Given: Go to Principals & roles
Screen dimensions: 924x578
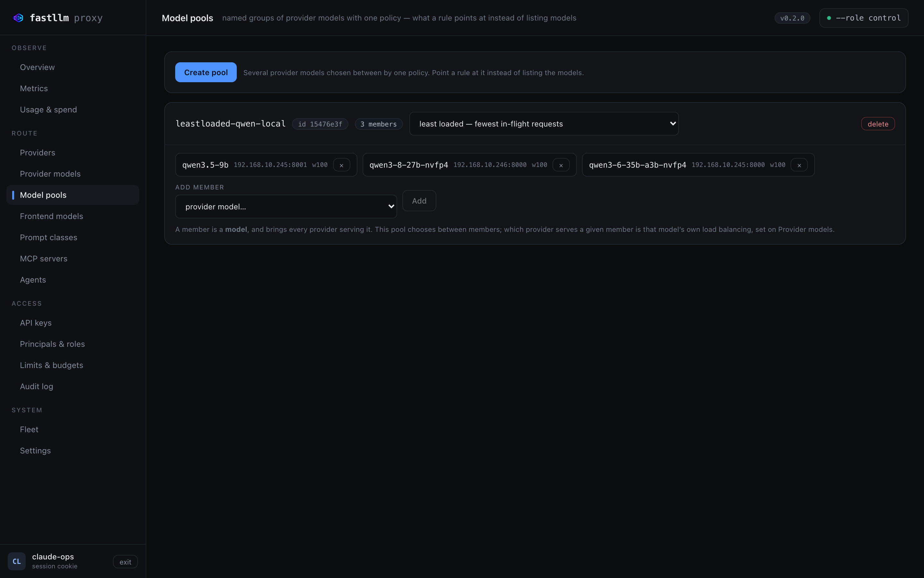Looking at the screenshot, I should [x=73, y=344].
